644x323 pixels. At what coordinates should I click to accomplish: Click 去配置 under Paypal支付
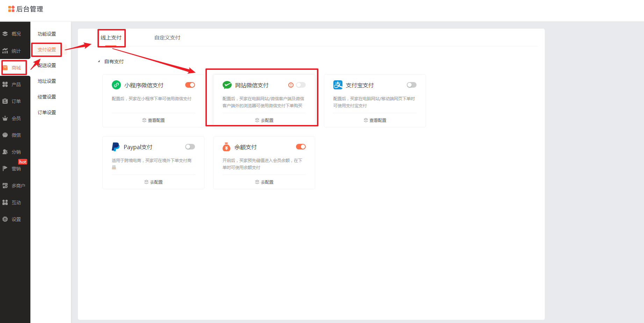153,182
